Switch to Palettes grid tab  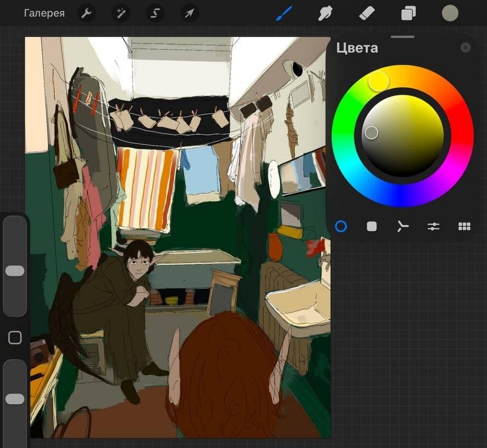click(x=465, y=226)
